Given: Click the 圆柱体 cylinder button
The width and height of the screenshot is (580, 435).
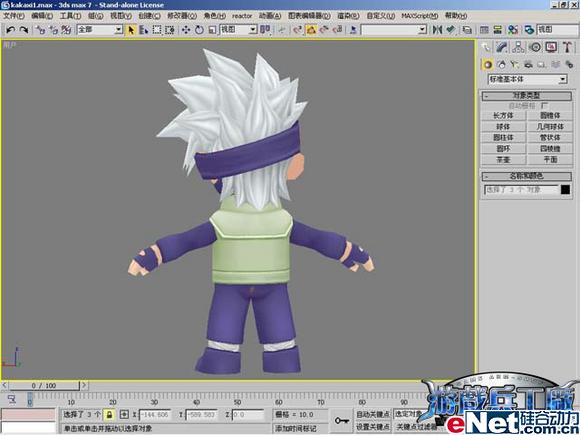Looking at the screenshot, I should [503, 138].
